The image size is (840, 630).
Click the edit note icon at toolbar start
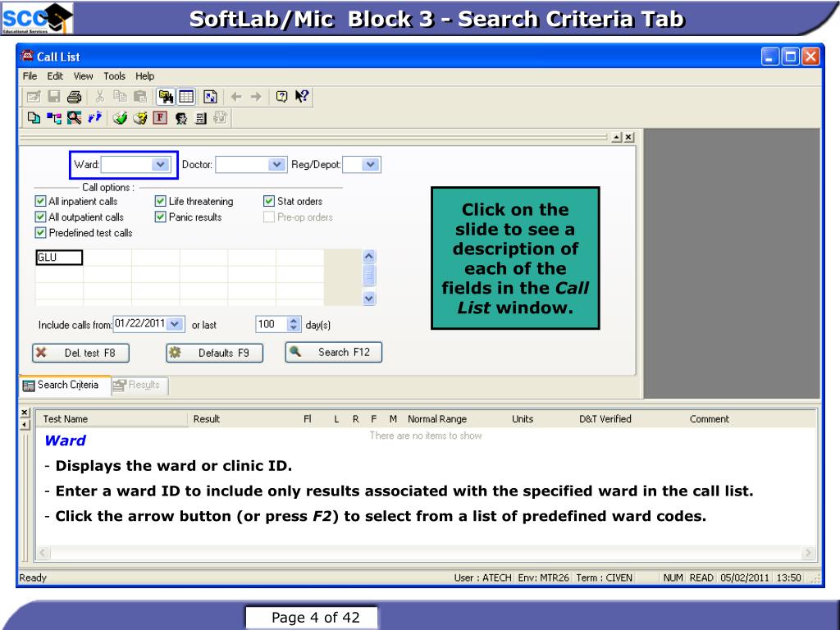click(33, 97)
